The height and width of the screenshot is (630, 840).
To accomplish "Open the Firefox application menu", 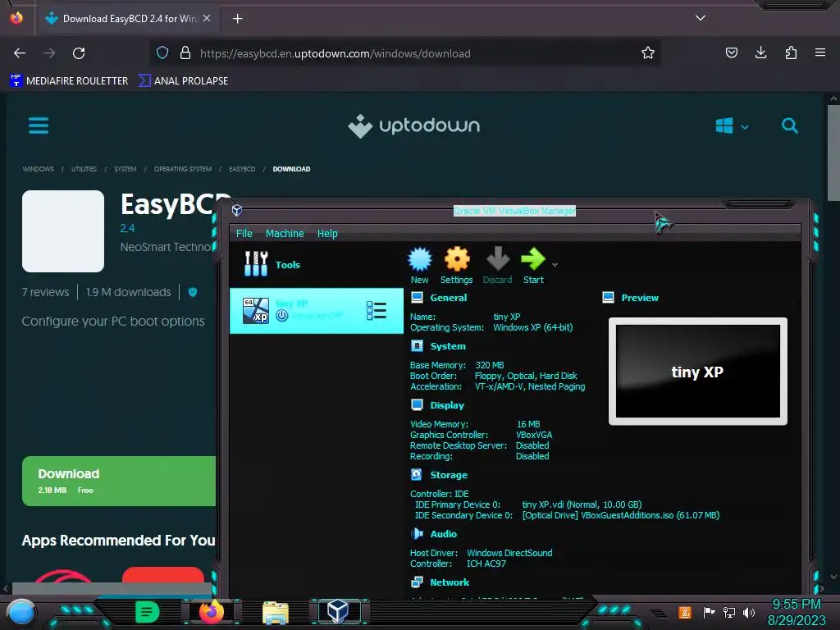I will coord(820,52).
